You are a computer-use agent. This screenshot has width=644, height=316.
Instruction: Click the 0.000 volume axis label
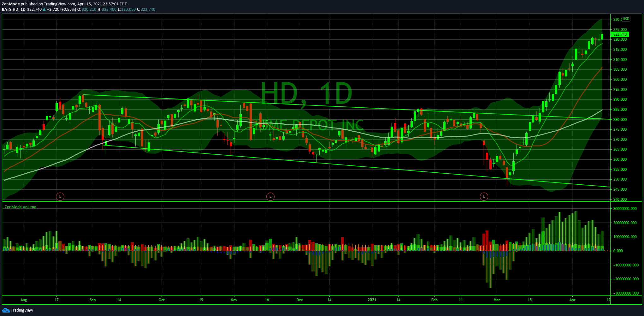pyautogui.click(x=618, y=251)
